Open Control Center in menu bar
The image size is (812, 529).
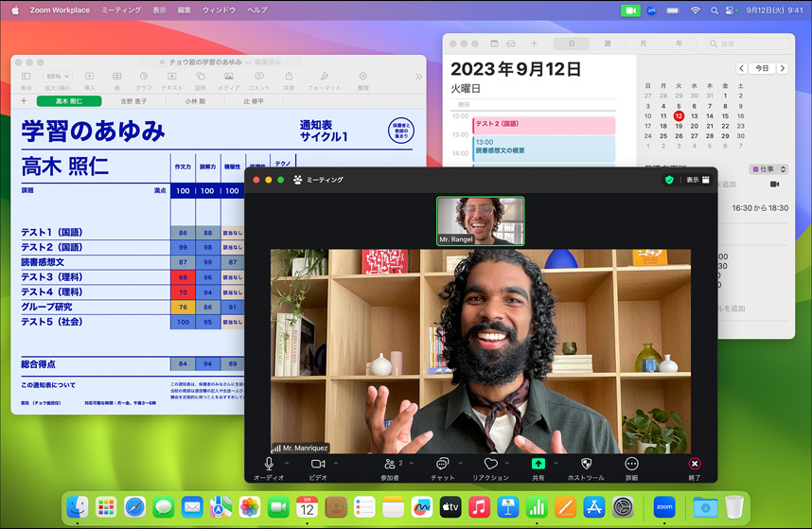(x=731, y=10)
